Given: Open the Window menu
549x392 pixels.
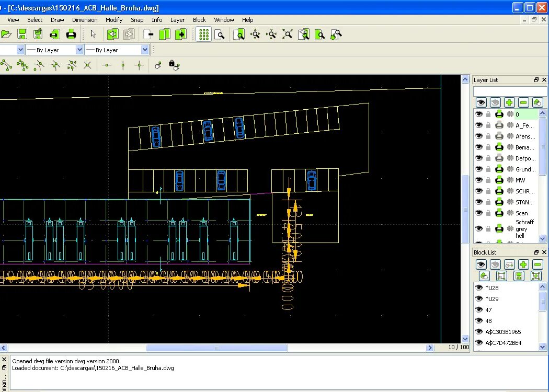Looking at the screenshot, I should point(224,20).
